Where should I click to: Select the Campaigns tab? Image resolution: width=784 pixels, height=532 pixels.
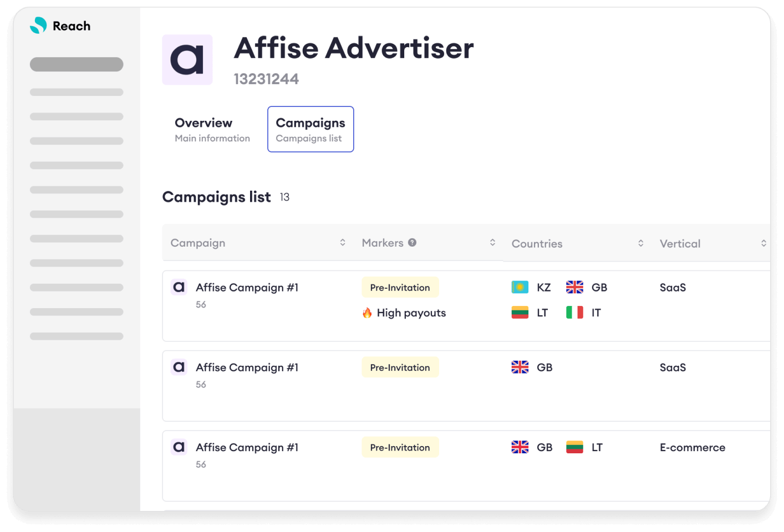click(310, 129)
